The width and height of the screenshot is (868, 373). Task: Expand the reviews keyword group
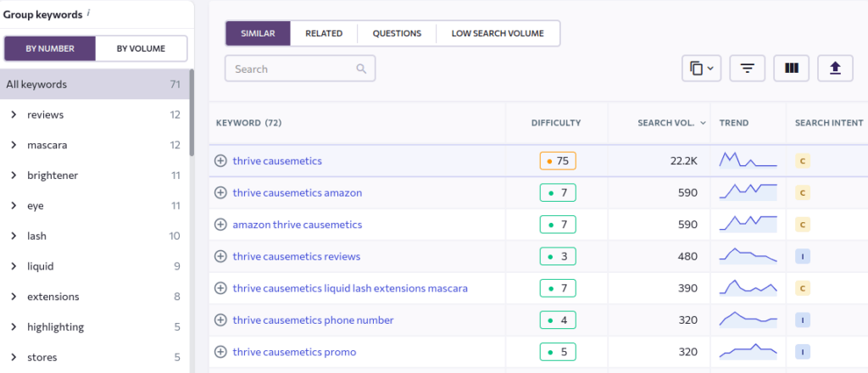[14, 115]
